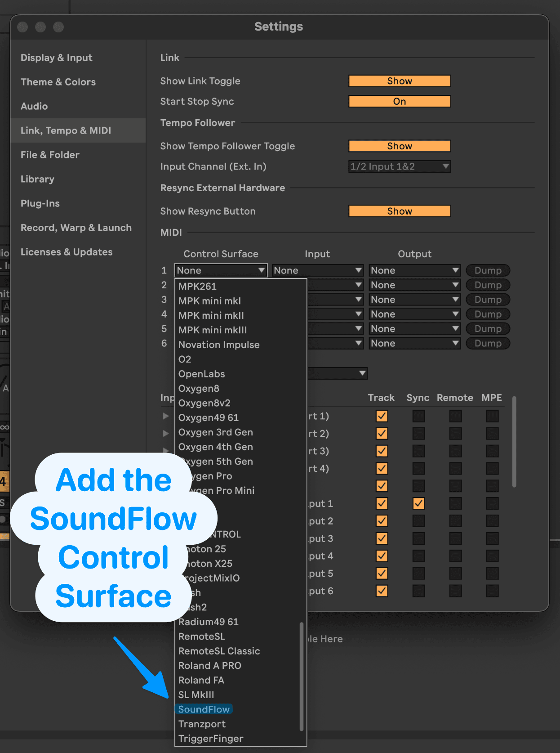Open the Input Channel (Ext. In) dropdown
The width and height of the screenshot is (560, 753).
pyautogui.click(x=400, y=166)
